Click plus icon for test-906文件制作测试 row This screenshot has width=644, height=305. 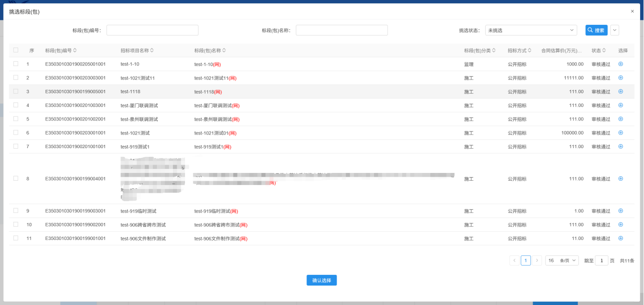620,238
